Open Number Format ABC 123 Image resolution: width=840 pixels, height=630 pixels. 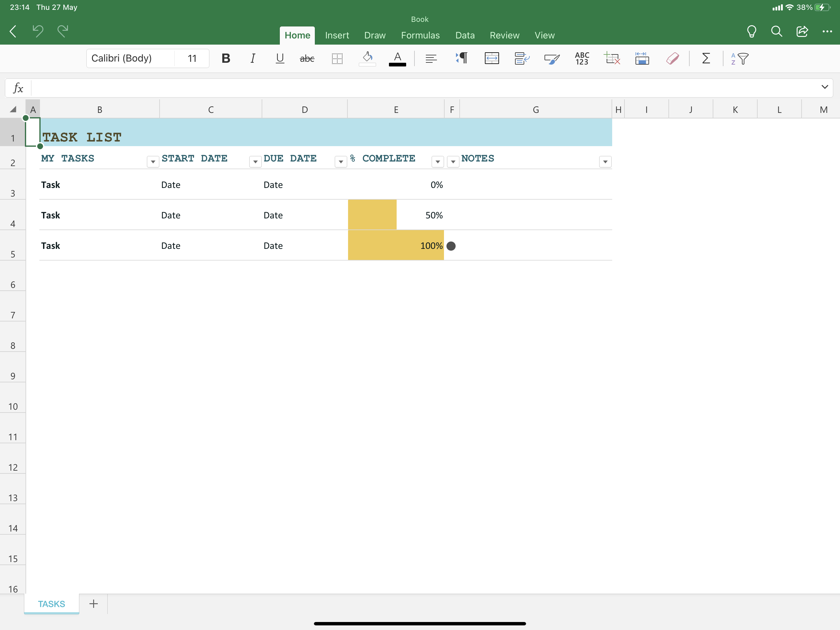tap(582, 58)
